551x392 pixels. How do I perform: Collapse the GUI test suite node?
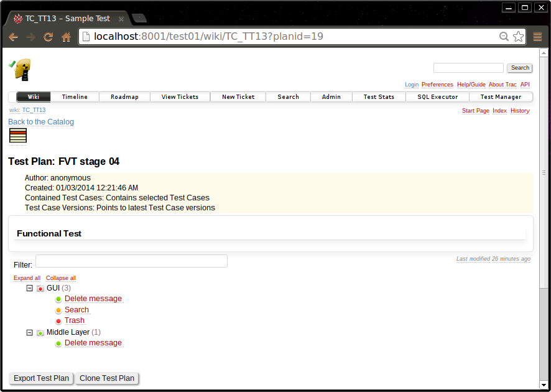point(29,288)
